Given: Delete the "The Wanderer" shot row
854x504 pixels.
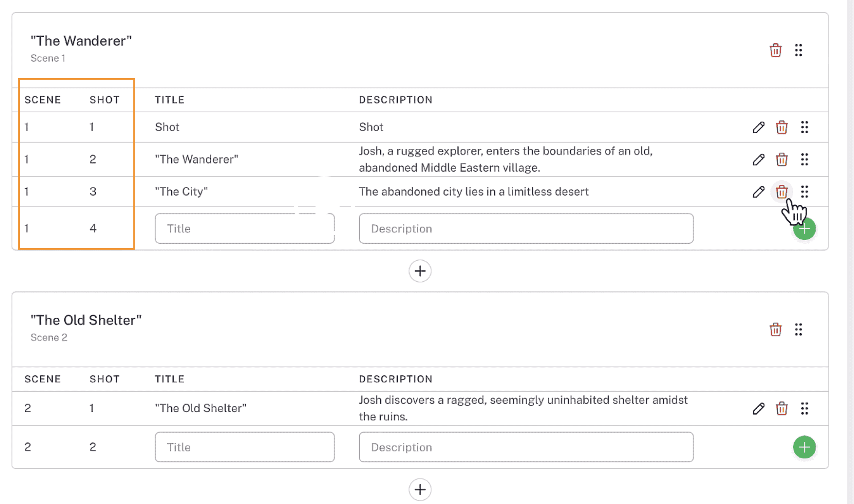Looking at the screenshot, I should click(781, 159).
